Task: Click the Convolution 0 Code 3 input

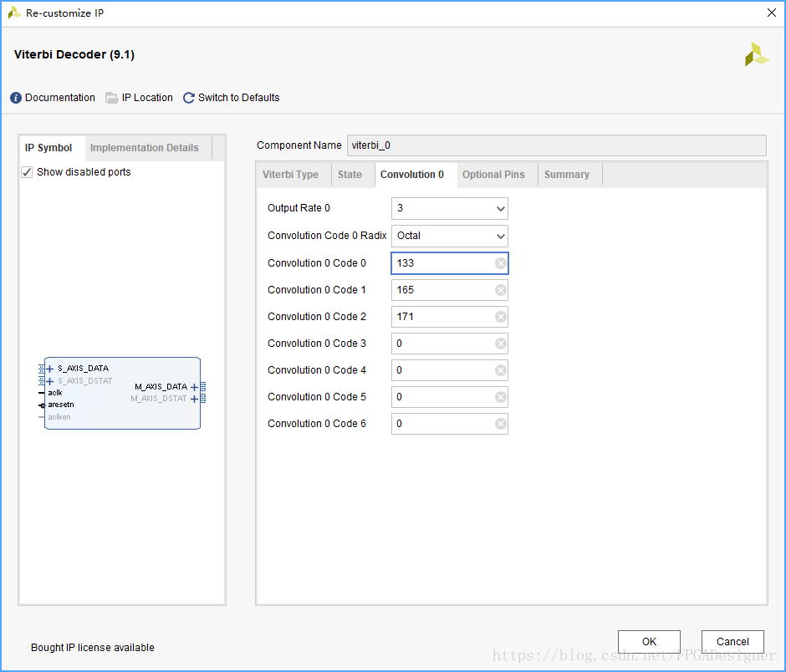Action: coord(443,344)
